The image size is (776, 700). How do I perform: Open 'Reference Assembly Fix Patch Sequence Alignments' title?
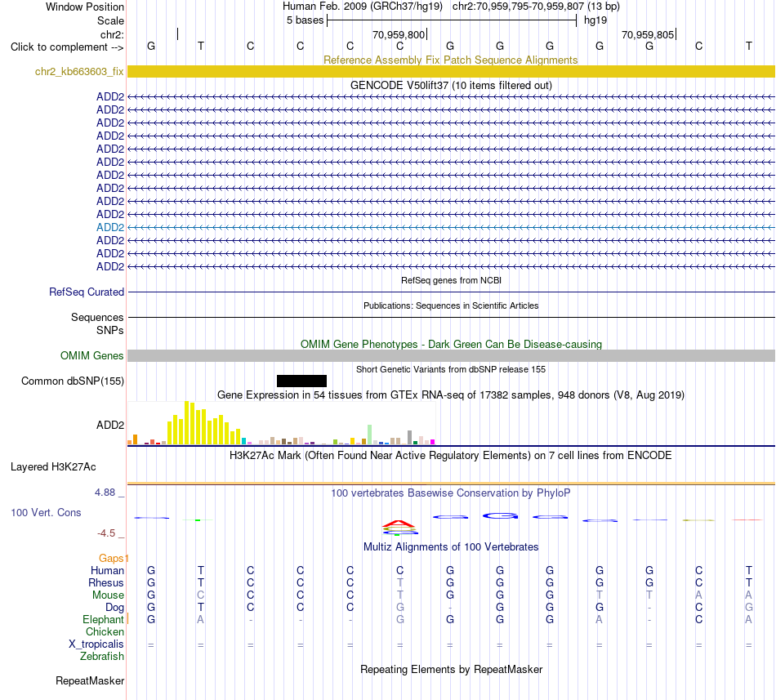450,60
